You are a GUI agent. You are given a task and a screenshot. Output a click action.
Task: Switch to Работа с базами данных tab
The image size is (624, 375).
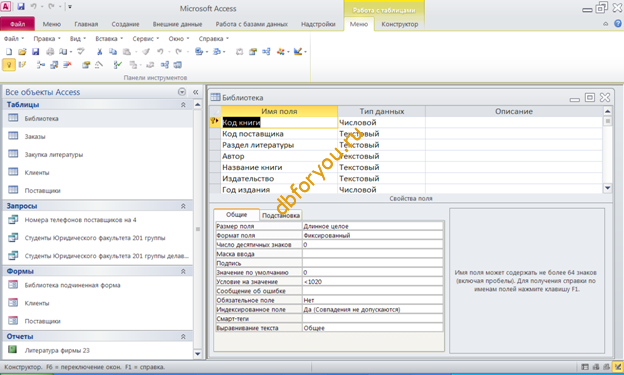click(x=252, y=24)
